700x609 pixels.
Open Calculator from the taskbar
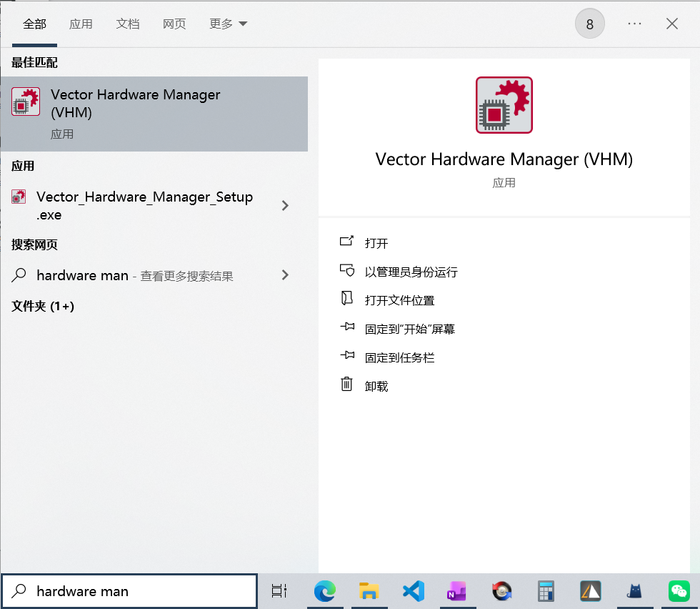pos(546,591)
